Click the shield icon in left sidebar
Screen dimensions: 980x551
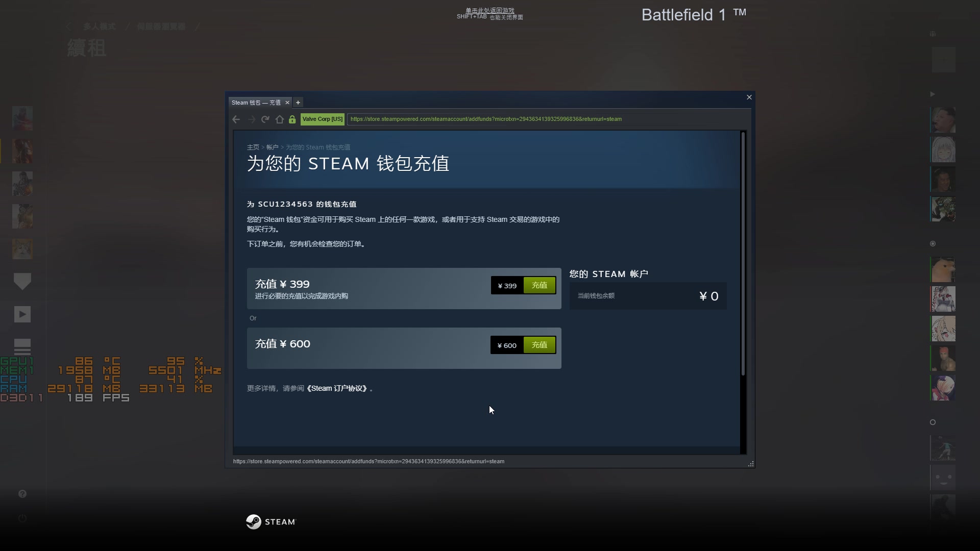[22, 282]
